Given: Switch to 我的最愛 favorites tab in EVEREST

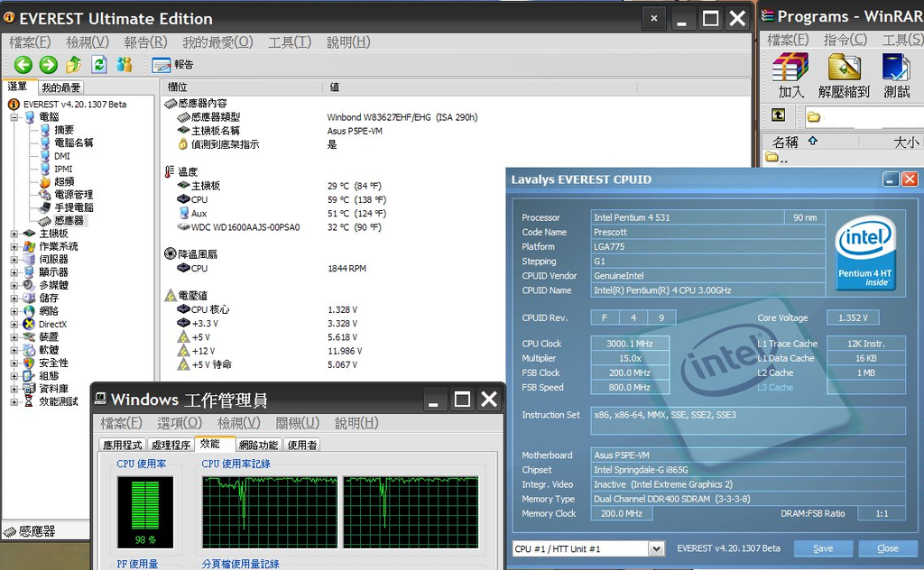Looking at the screenshot, I should 60,87.
